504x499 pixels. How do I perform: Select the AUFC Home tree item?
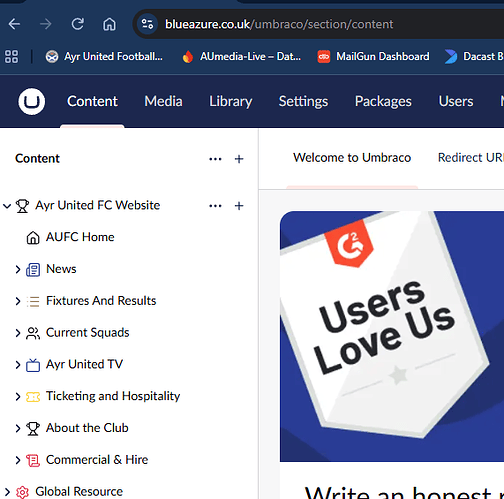80,237
